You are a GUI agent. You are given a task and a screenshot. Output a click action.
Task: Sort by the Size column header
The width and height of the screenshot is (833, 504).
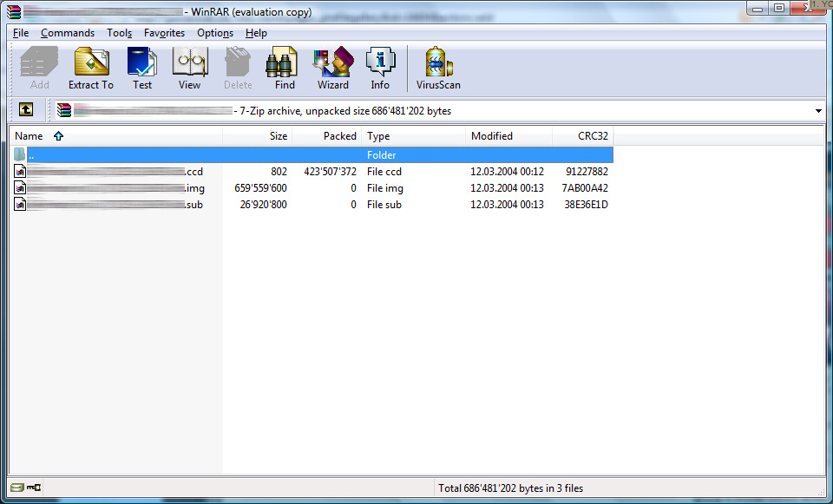258,136
